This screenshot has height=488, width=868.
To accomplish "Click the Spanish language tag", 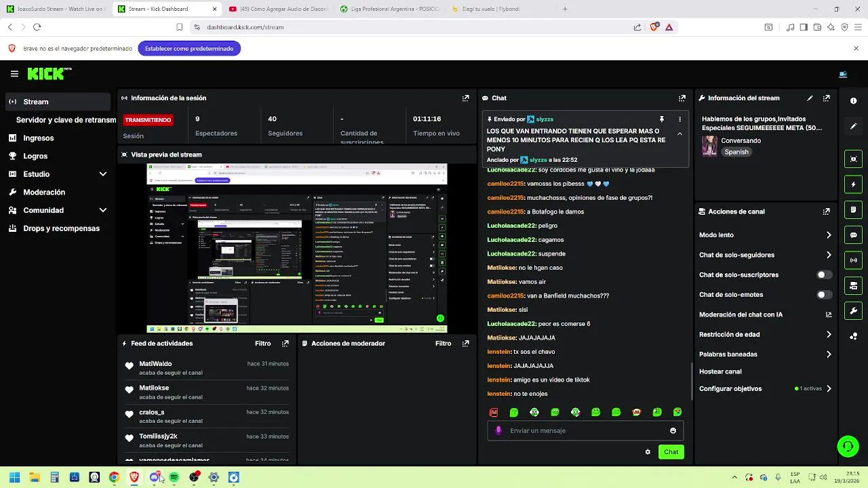I will pos(736,152).
